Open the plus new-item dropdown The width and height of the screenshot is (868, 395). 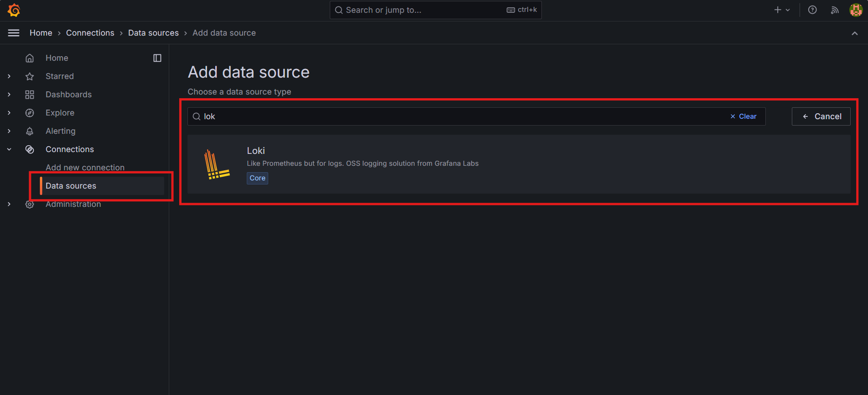click(782, 10)
